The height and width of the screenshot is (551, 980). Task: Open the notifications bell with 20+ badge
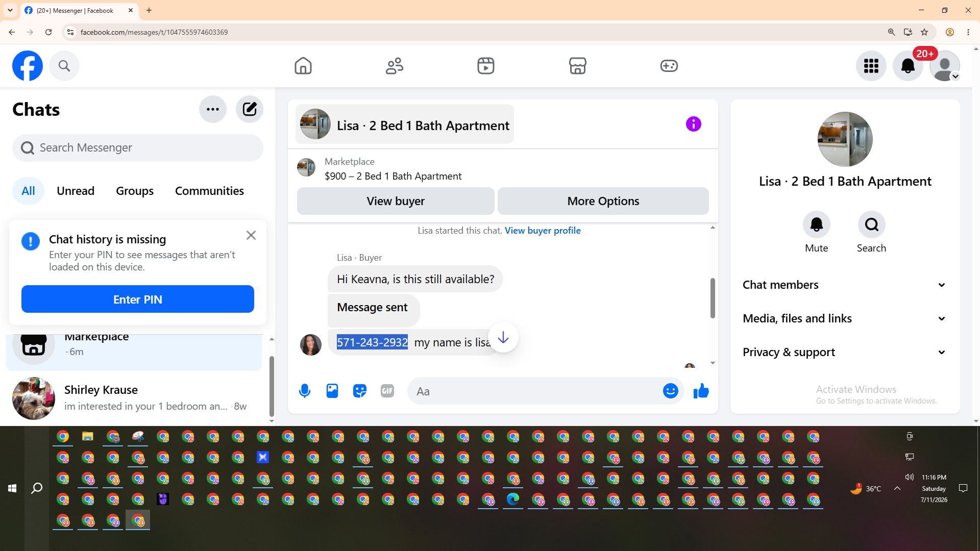pos(908,66)
